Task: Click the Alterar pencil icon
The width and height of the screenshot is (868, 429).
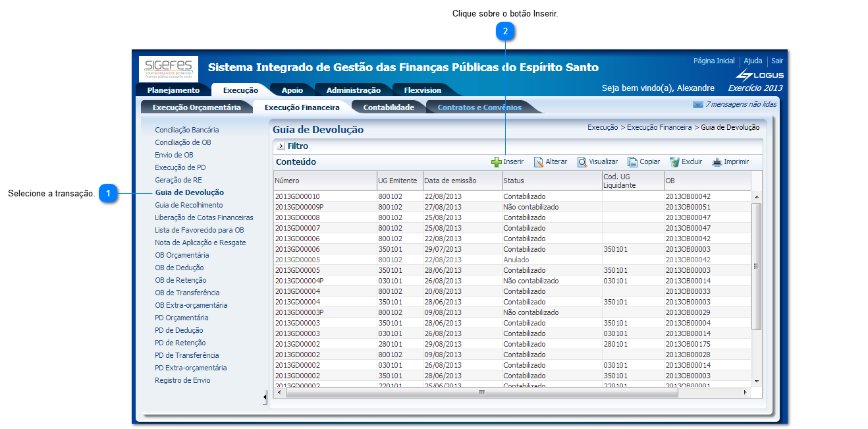Action: 539,162
